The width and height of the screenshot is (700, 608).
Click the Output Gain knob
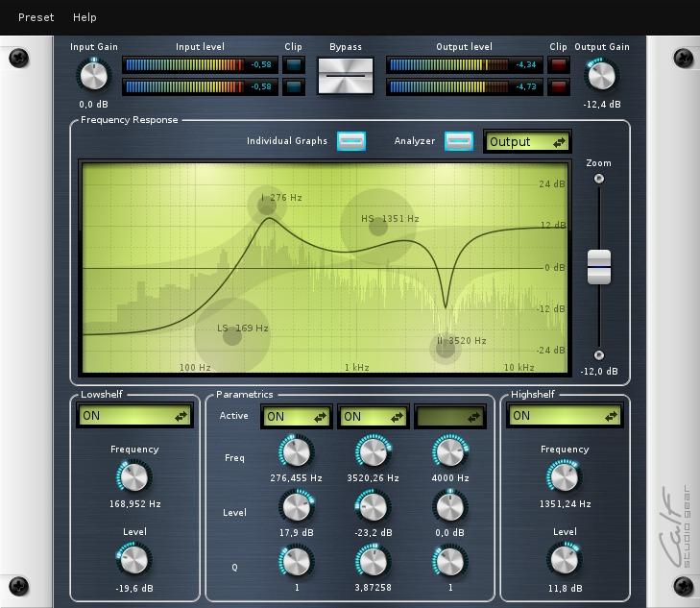[x=601, y=76]
